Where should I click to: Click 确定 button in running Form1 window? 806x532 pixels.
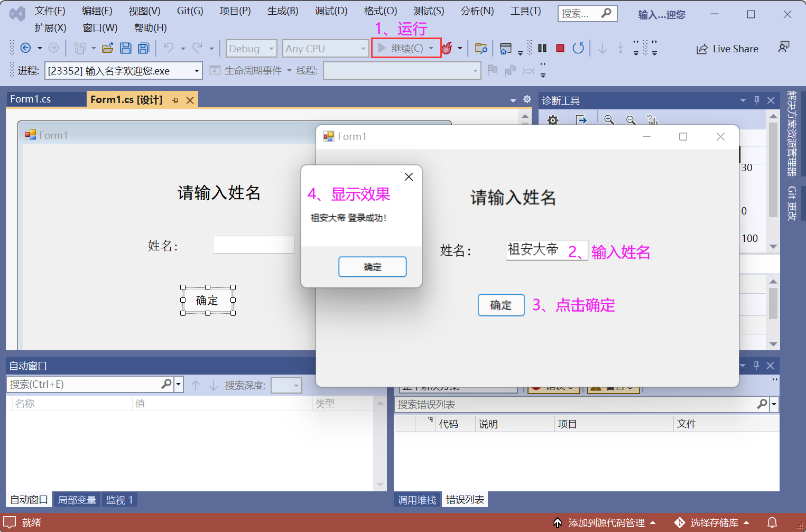pyautogui.click(x=501, y=305)
